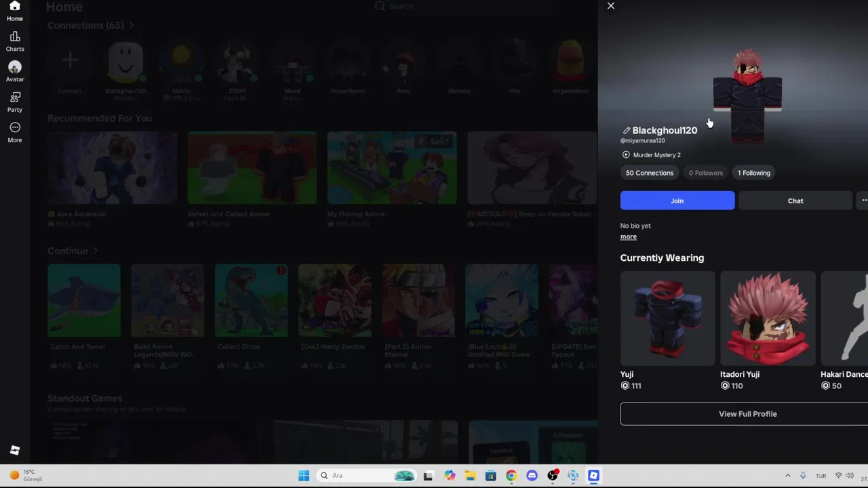Open the My Fishing Anime game tile
The height and width of the screenshot is (488, 868).
pyautogui.click(x=392, y=167)
